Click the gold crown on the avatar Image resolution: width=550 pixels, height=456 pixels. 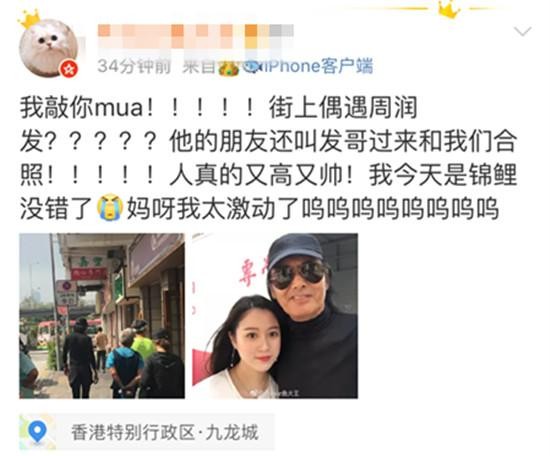pos(30,19)
